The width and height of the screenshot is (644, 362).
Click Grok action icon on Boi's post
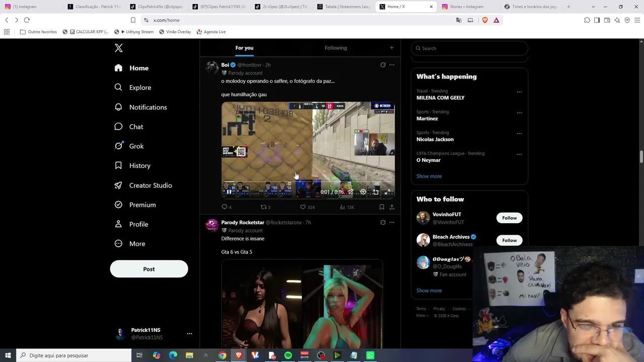point(383,65)
